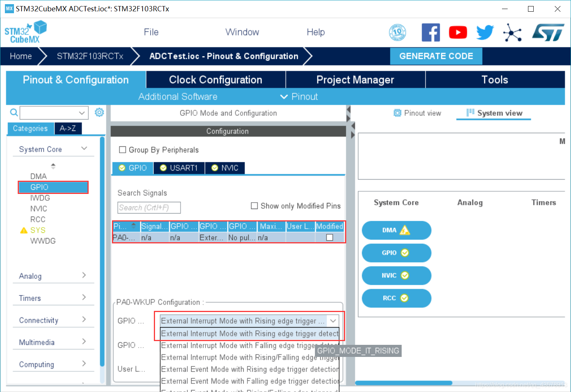
Task: Switch to A->Z listing tab
Action: pyautogui.click(x=68, y=128)
